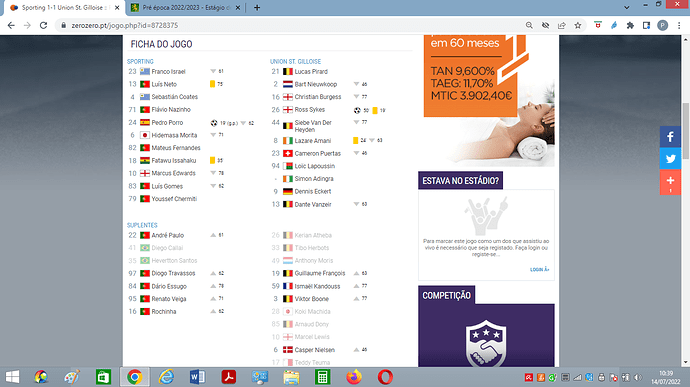Open the player page for Sebastián Coates
This screenshot has height=387, width=690.
(175, 97)
